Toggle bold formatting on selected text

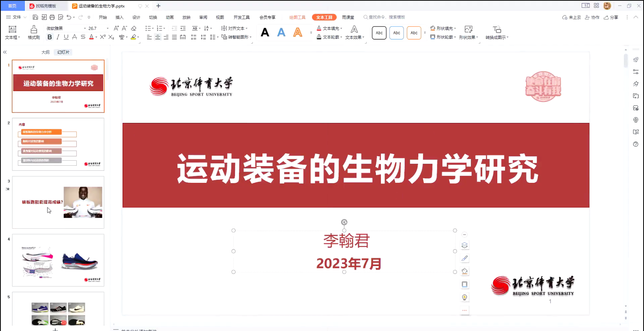(49, 37)
